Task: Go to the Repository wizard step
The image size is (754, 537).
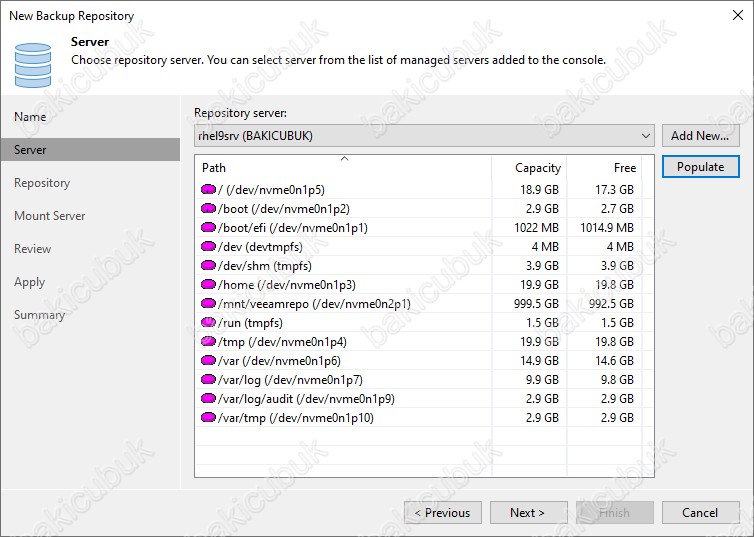Action: tap(42, 183)
